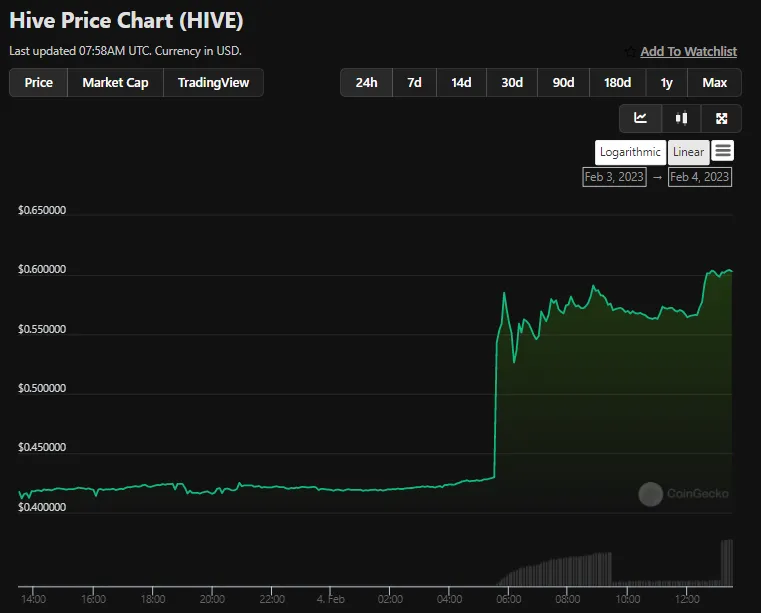Viewport: 761px width, 613px height.
Task: Switch to line chart view icon
Action: (x=640, y=118)
